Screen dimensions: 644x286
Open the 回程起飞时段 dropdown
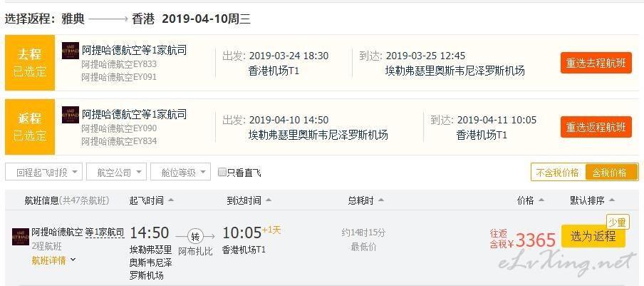[44, 172]
